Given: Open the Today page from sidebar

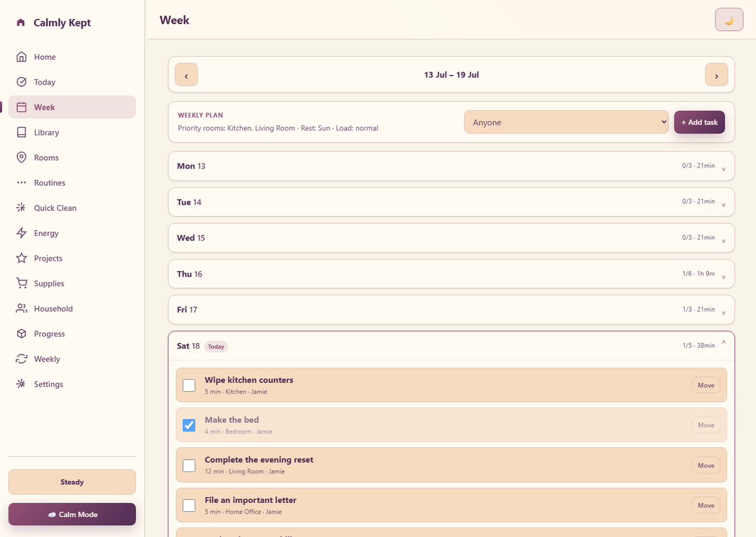Looking at the screenshot, I should click(72, 82).
